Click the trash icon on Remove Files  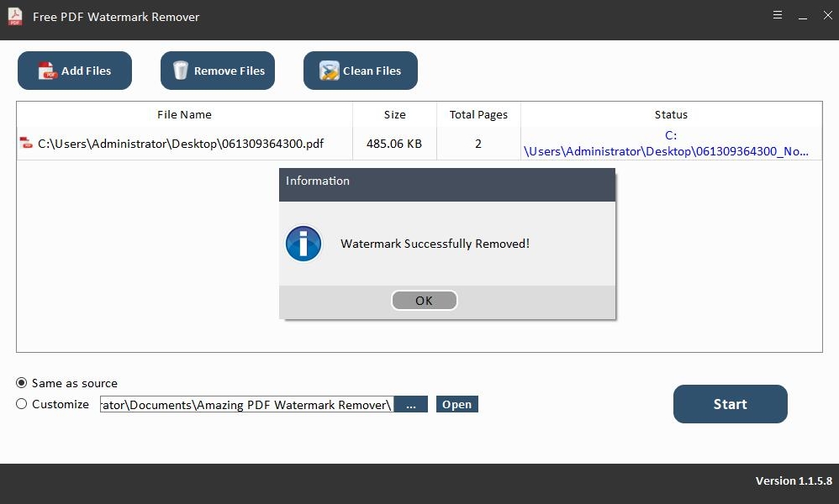[182, 71]
